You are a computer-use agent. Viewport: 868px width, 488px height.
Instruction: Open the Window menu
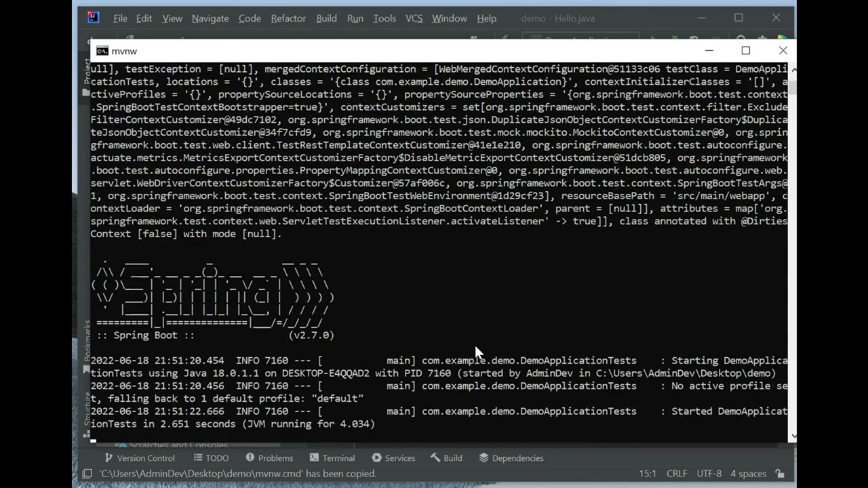450,18
